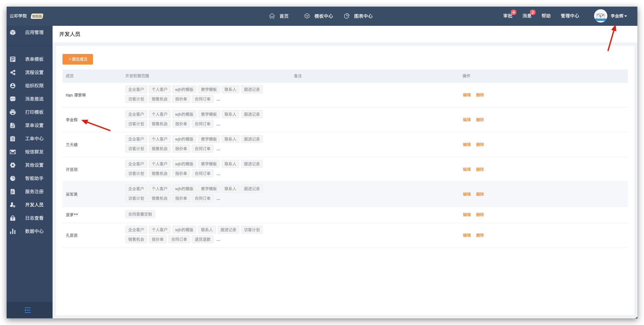Click the 添加成员 button

tap(78, 59)
